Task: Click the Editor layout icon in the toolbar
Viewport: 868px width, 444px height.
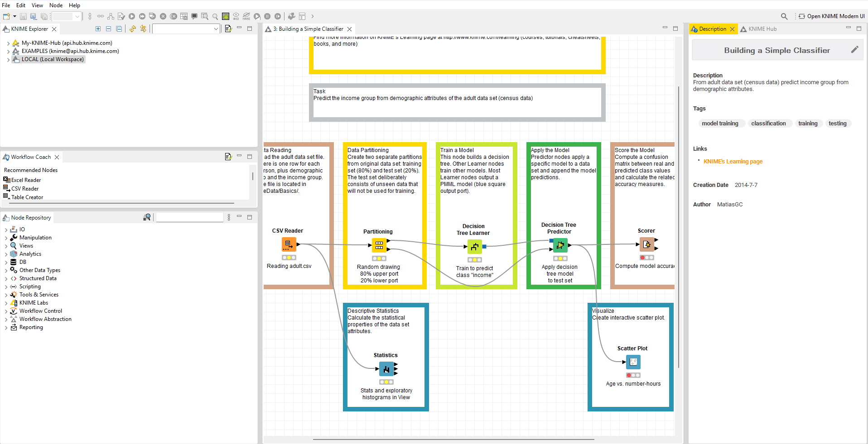Action: click(302, 16)
